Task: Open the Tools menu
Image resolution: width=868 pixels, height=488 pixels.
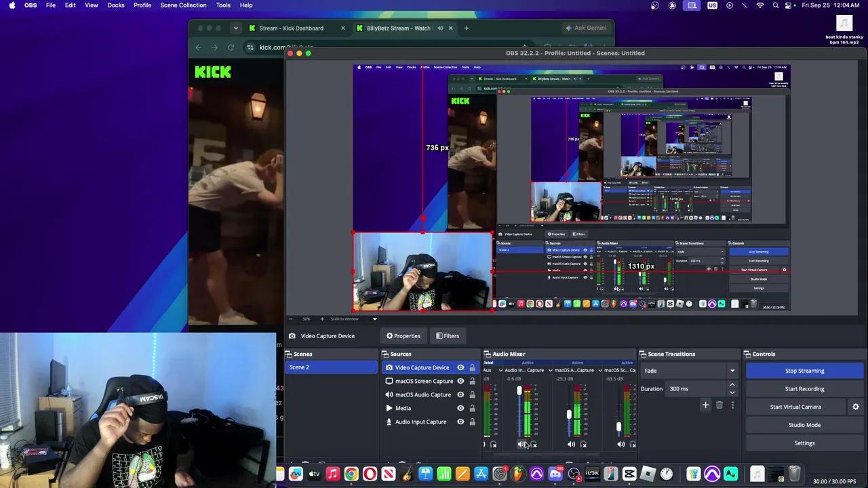Action: click(223, 5)
